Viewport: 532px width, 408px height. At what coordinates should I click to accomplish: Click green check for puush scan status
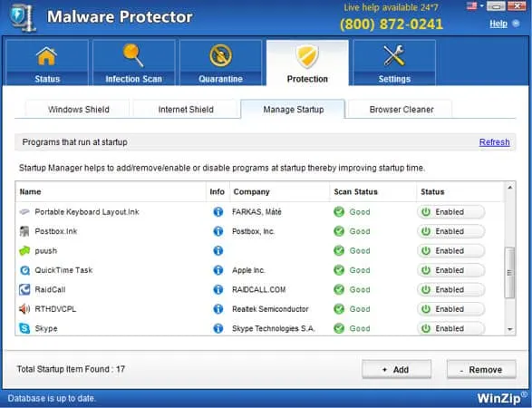point(339,250)
